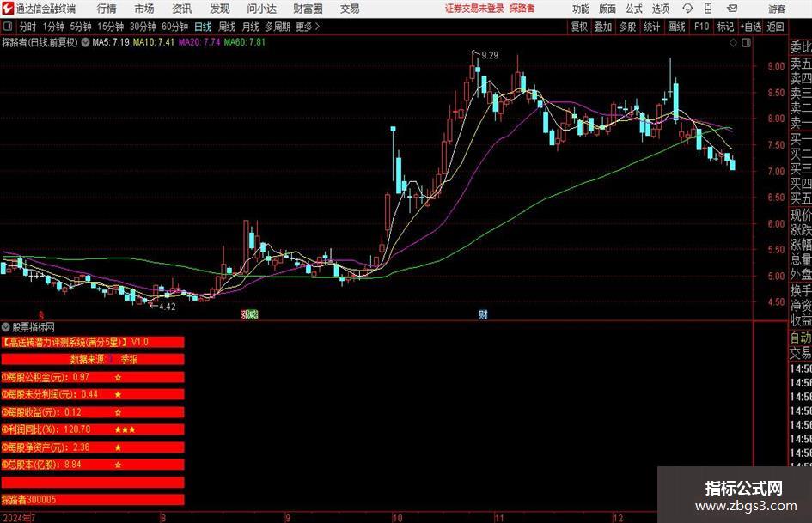Viewport: 812px width, 523px height.
Task: Click the 数据来源 季报 header bar
Action: click(93, 359)
